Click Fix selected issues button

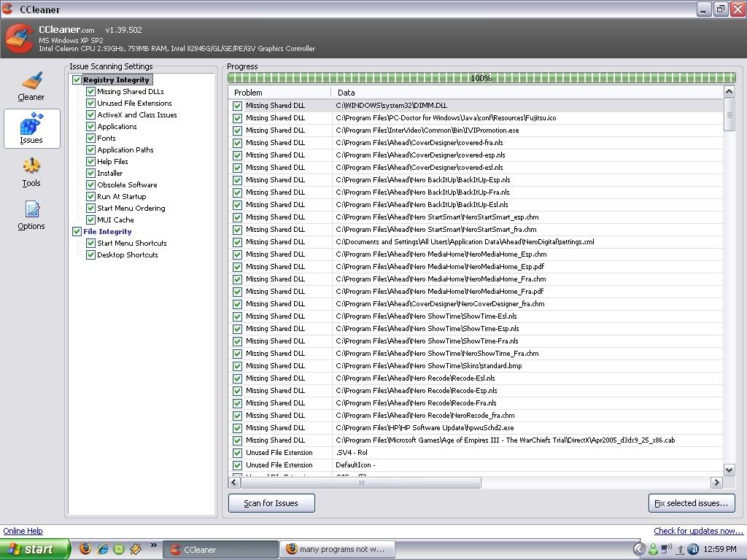pyautogui.click(x=691, y=503)
